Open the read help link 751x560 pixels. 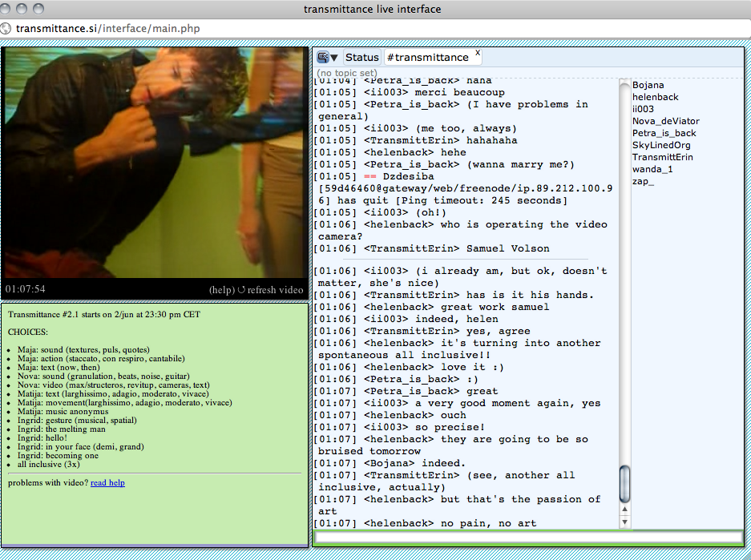click(107, 483)
